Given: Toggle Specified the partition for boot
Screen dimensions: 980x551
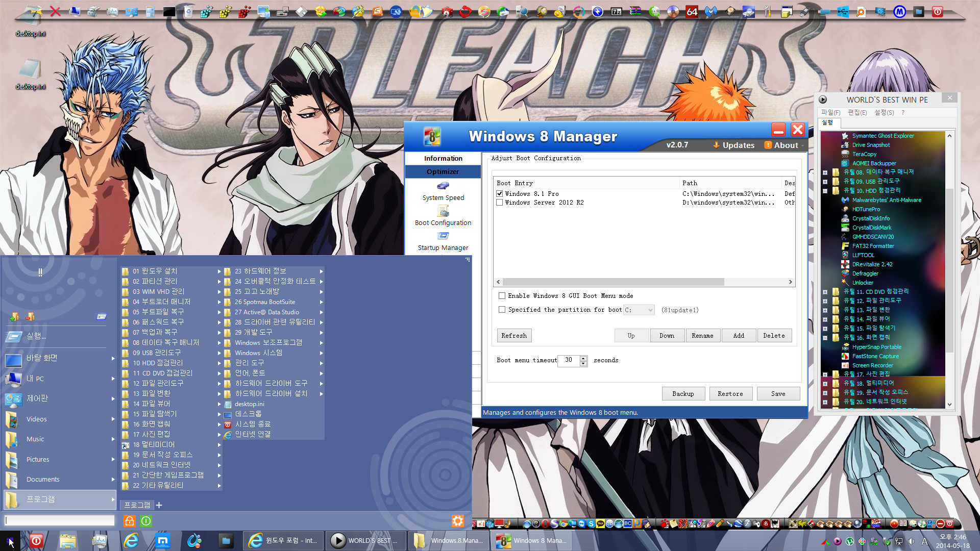Looking at the screenshot, I should click(x=502, y=310).
